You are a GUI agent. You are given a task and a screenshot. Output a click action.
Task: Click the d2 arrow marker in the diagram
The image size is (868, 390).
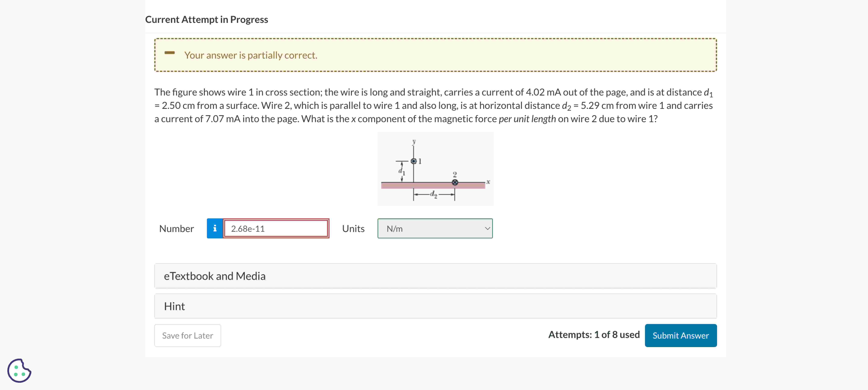(434, 195)
